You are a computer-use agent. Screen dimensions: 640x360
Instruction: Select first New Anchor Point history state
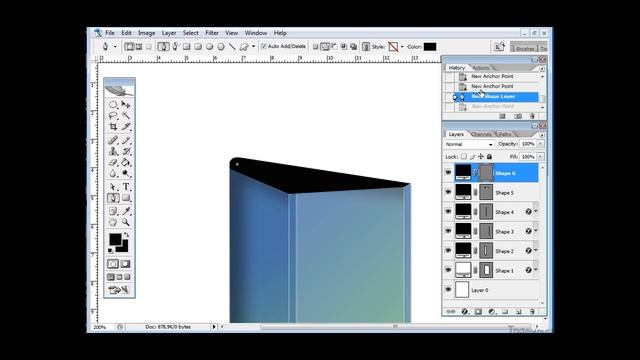(492, 76)
